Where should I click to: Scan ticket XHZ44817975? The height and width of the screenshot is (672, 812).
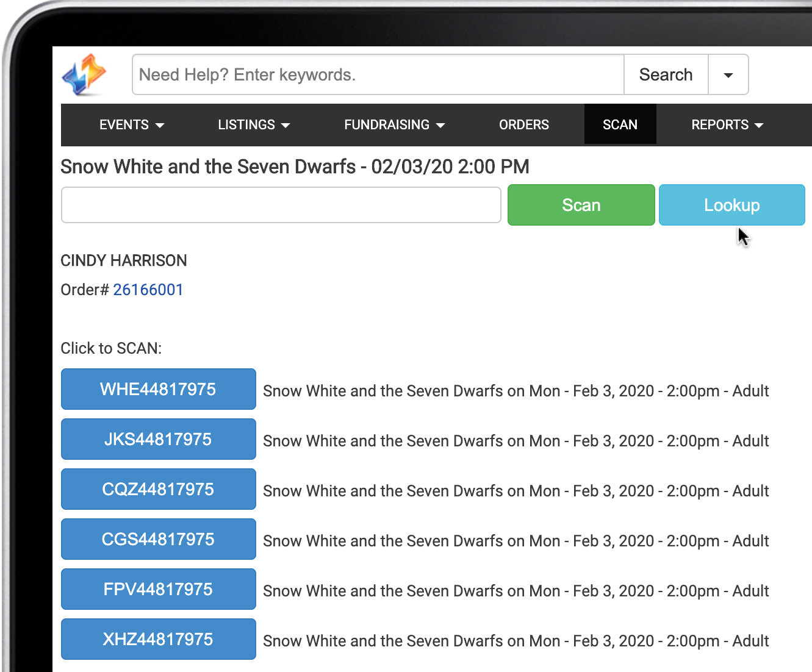(159, 639)
